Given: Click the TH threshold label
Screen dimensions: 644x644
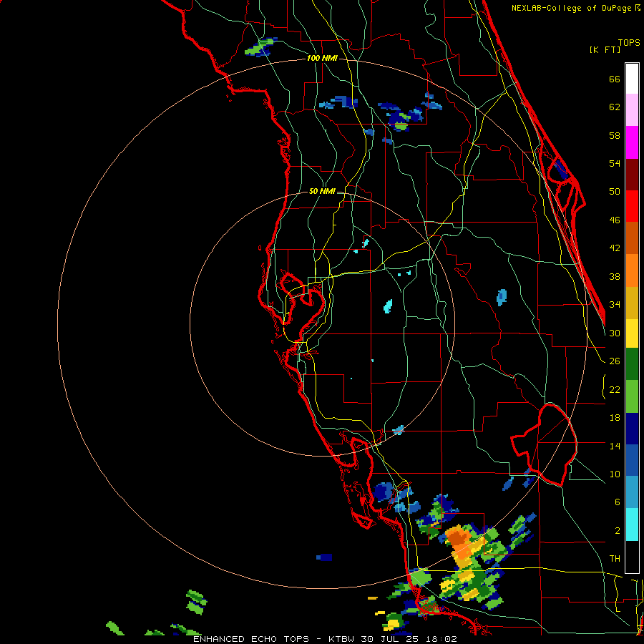Looking at the screenshot, I should [x=615, y=559].
